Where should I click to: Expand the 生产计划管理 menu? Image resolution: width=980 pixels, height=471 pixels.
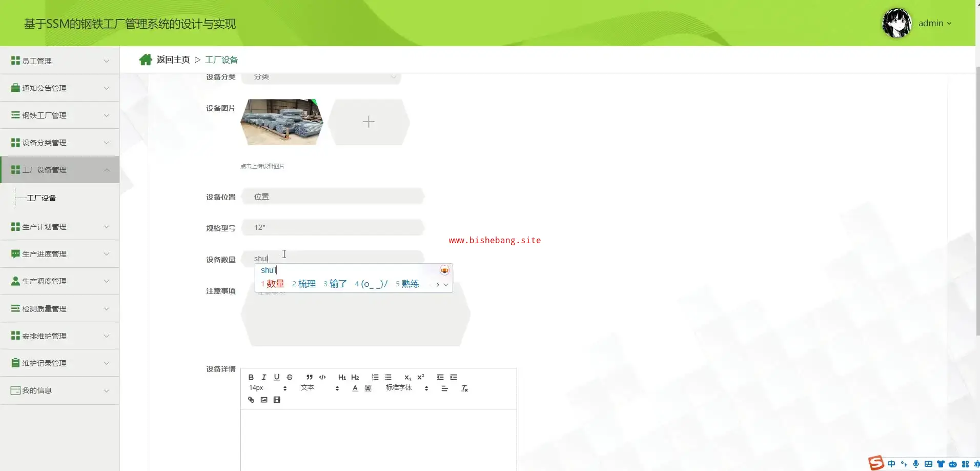coord(60,227)
